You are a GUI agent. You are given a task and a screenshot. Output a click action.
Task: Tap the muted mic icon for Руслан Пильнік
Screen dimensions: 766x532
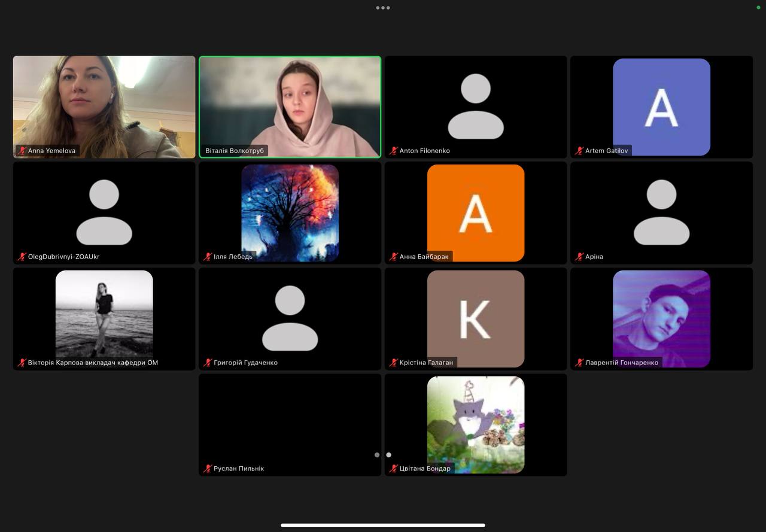[208, 469]
